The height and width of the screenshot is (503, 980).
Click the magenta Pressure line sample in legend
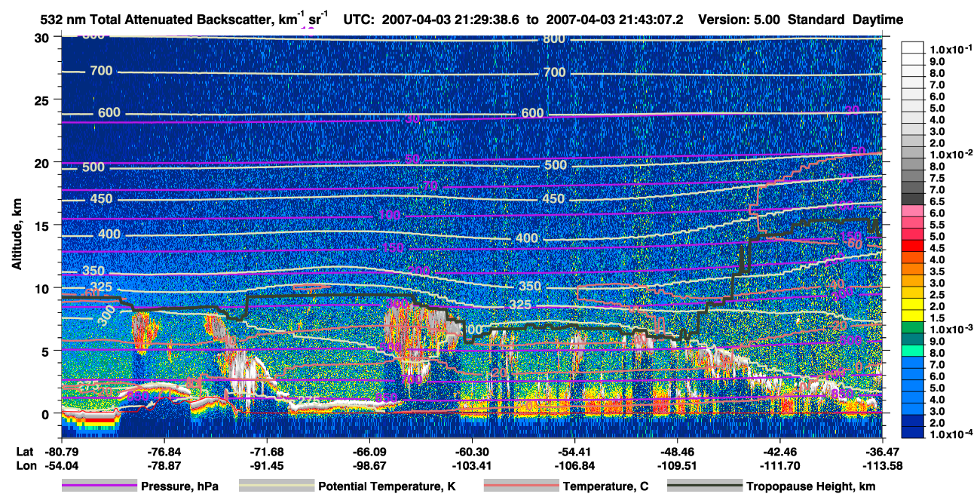100,486
